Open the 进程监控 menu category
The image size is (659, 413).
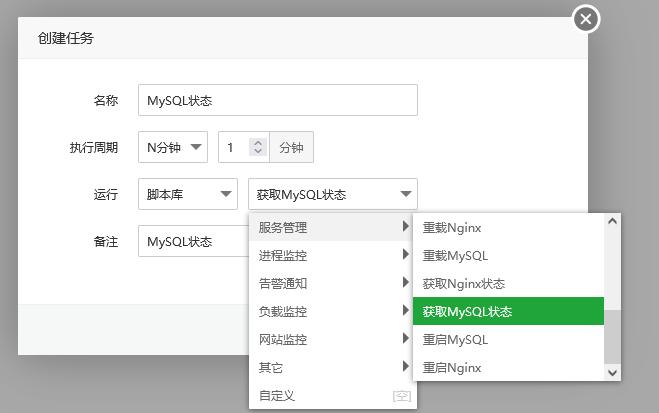pos(332,255)
